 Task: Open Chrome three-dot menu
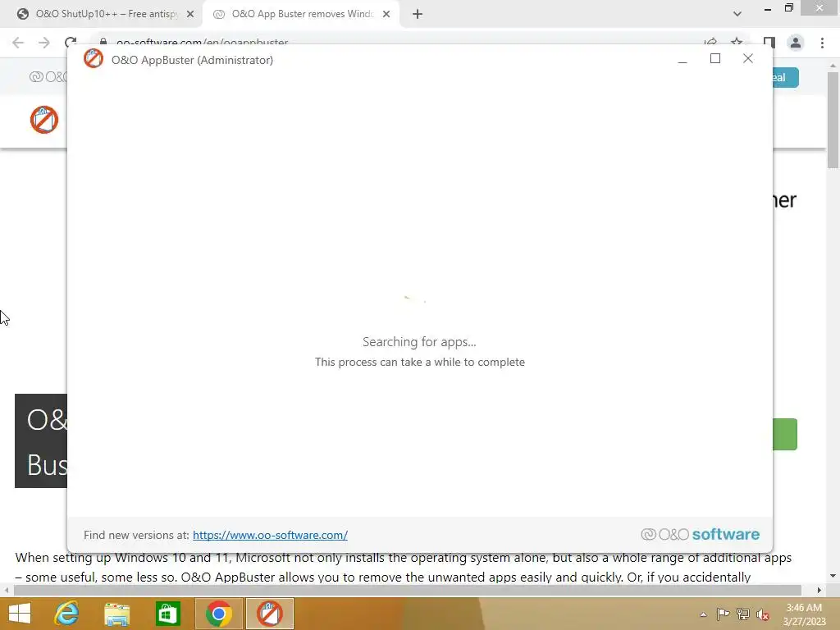point(822,43)
